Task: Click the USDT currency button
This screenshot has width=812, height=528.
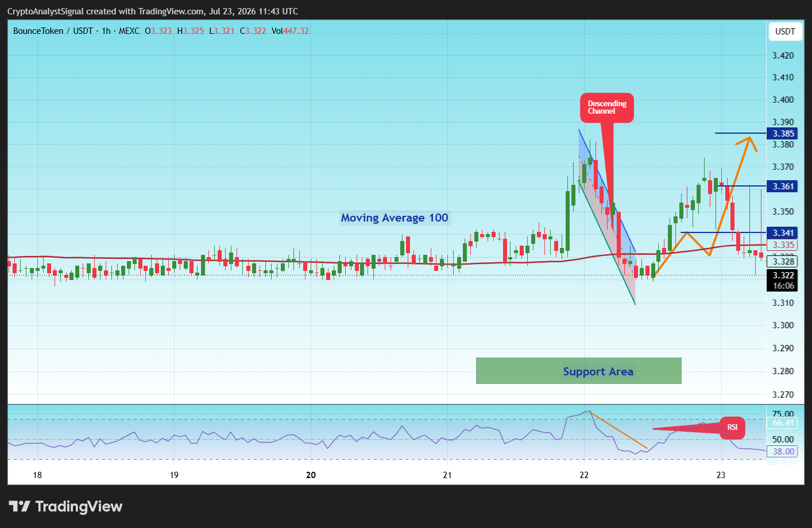Action: [785, 32]
